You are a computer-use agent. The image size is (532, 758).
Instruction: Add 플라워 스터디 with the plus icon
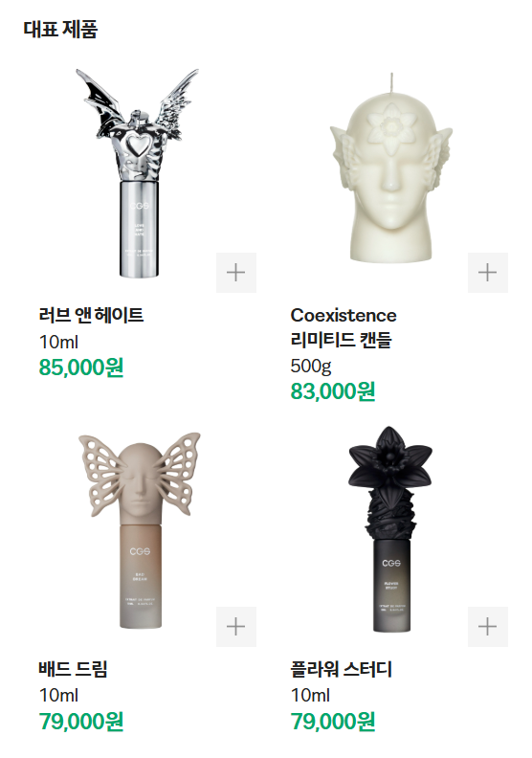488,627
